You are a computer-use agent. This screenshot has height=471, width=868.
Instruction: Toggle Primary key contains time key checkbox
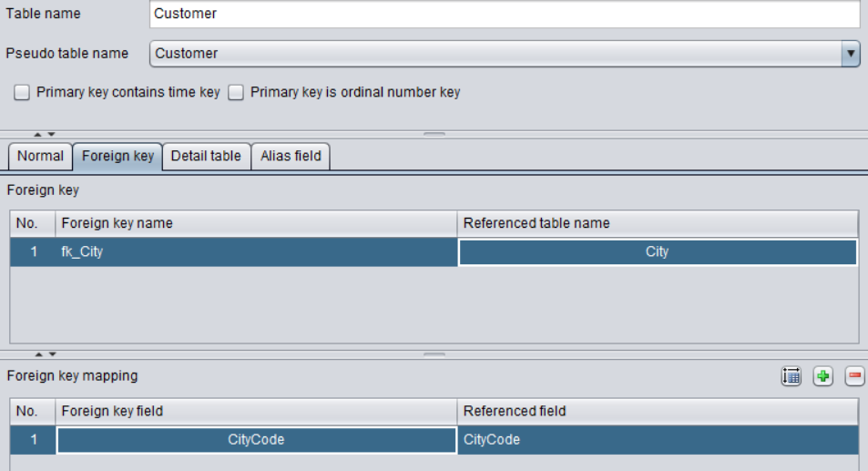coord(22,92)
